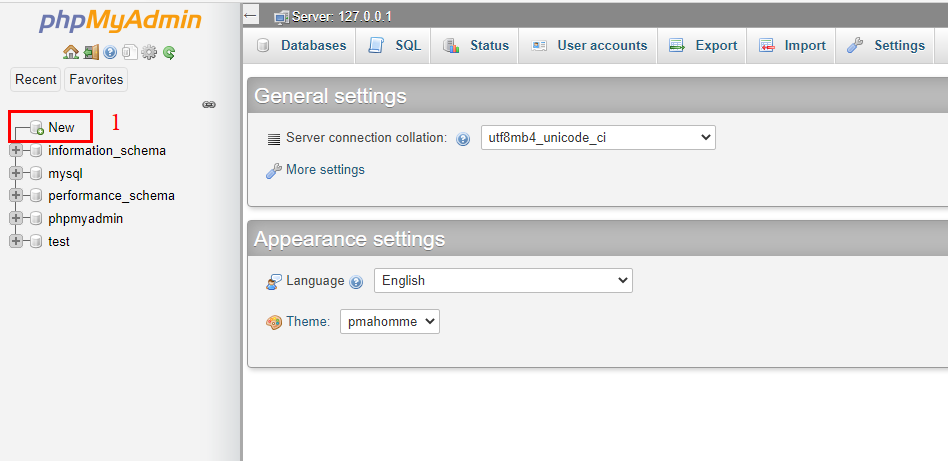Open the MySQL docs page icon
The height and width of the screenshot is (461, 948).
pyautogui.click(x=130, y=52)
